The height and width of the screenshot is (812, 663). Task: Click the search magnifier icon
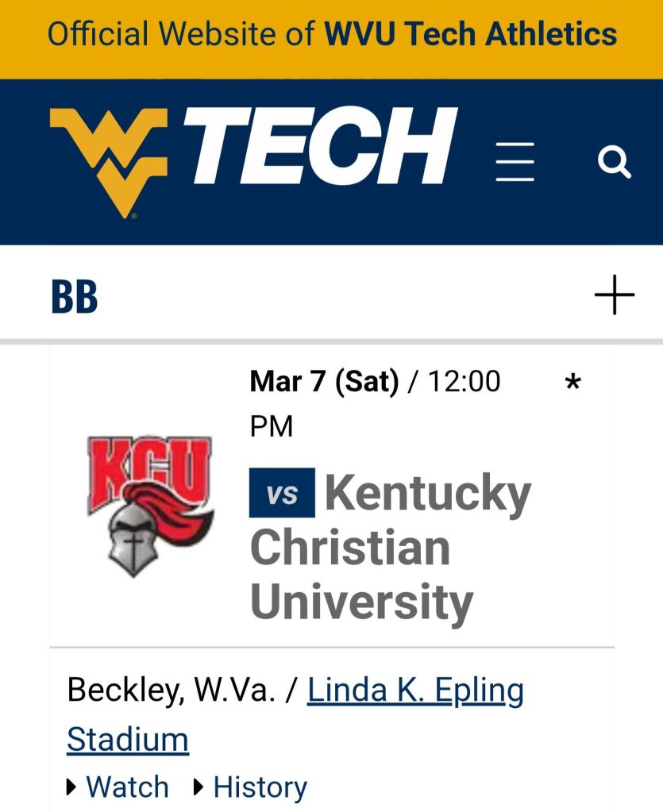click(x=614, y=162)
